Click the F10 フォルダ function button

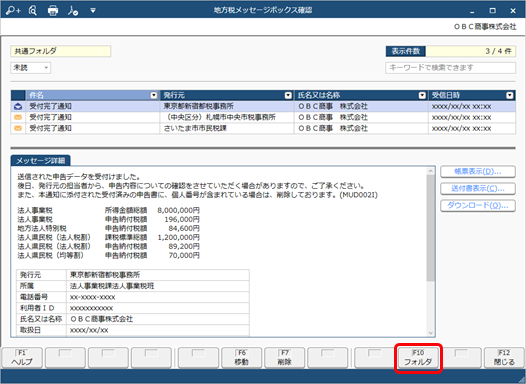418,358
